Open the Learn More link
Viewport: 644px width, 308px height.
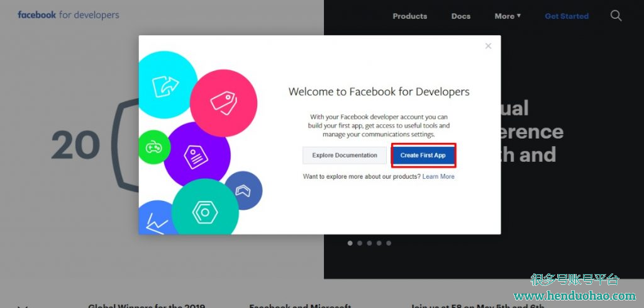pos(438,176)
